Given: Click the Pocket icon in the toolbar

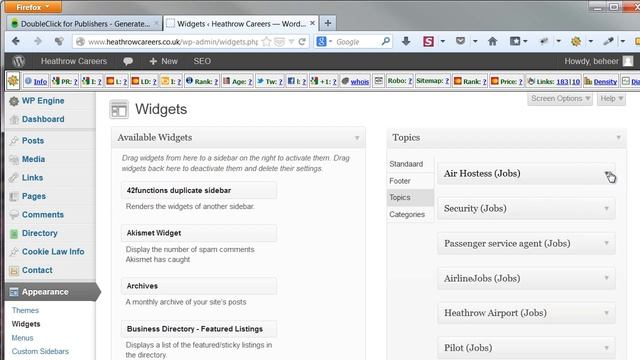Looking at the screenshot, I should pyautogui.click(x=460, y=41).
